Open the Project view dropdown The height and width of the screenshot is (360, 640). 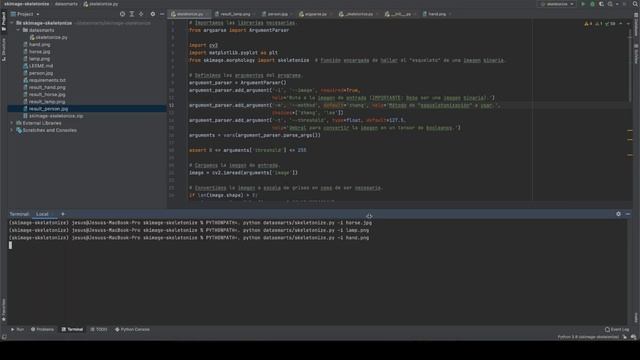pyautogui.click(x=25, y=14)
